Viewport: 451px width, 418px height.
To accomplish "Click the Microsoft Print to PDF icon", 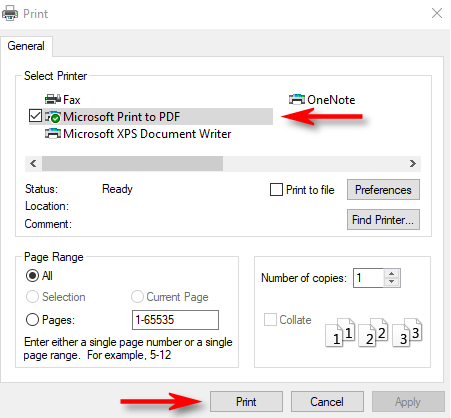I will coord(53,117).
